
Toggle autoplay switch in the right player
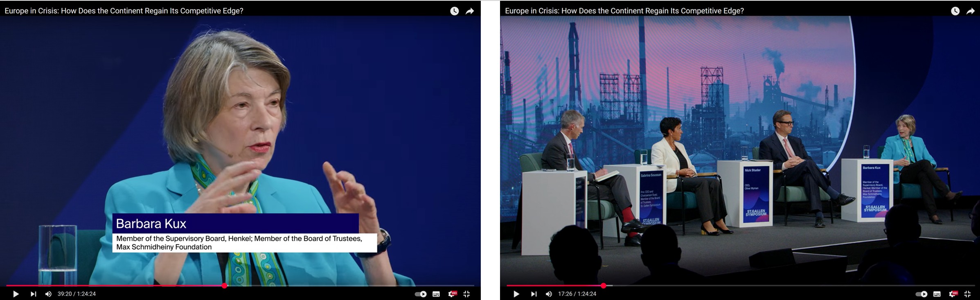point(921,294)
